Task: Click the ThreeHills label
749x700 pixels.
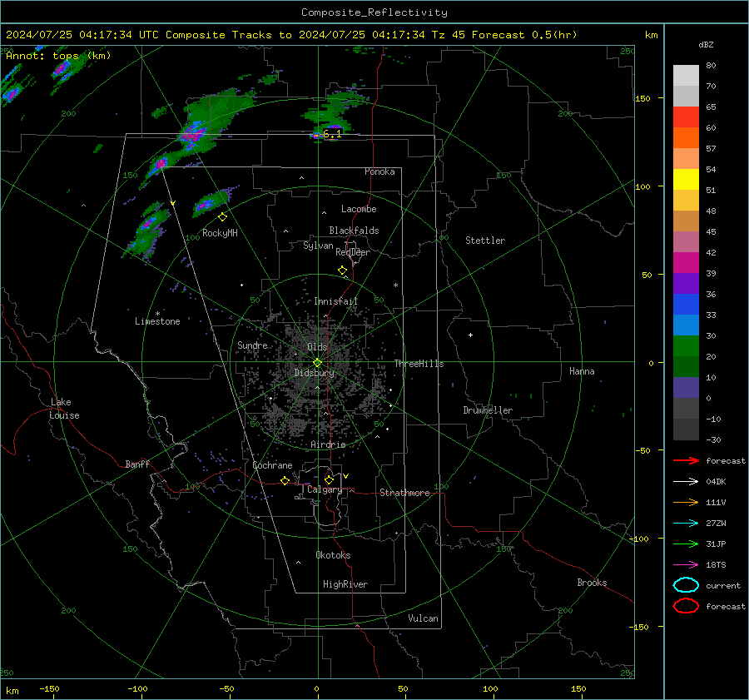Action: [x=419, y=364]
